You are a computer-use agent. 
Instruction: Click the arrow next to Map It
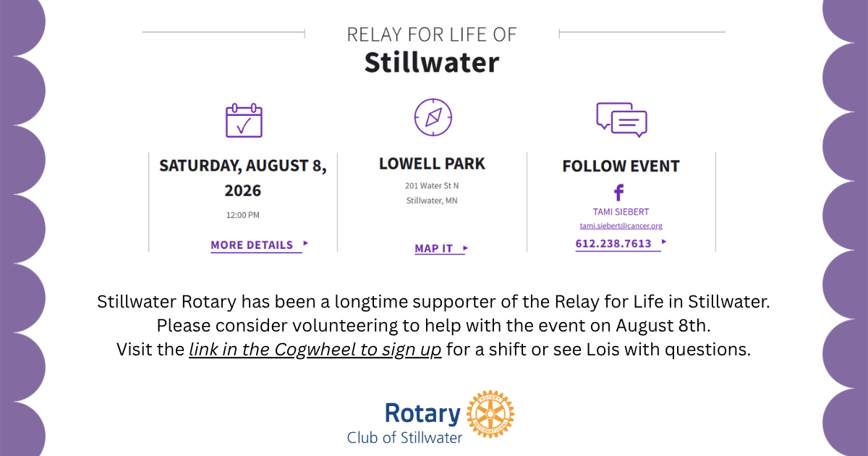[465, 248]
